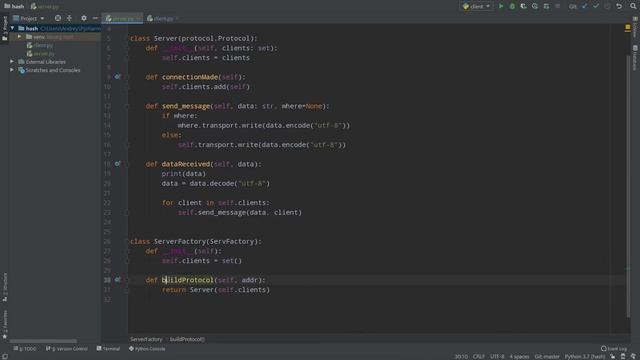Update project with the Git blue arrow

[x=584, y=6]
